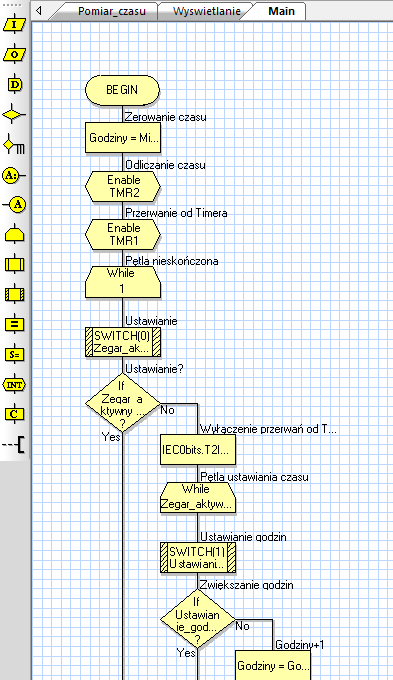The height and width of the screenshot is (680, 393).
Task: Click the tab scroll left arrow
Action: (x=39, y=10)
